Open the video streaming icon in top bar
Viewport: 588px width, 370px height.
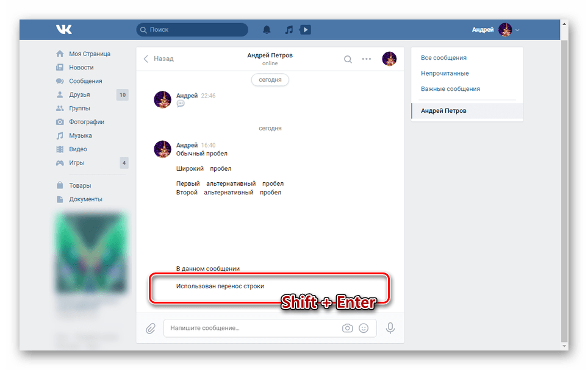pos(304,29)
